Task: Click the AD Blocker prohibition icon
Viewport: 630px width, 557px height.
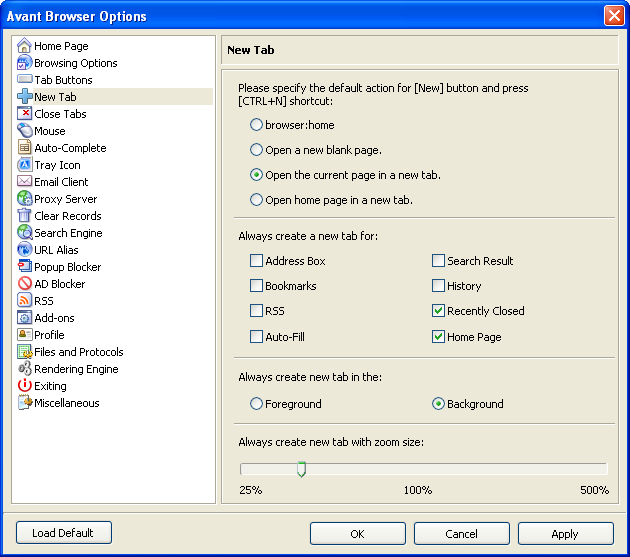Action: click(x=24, y=283)
